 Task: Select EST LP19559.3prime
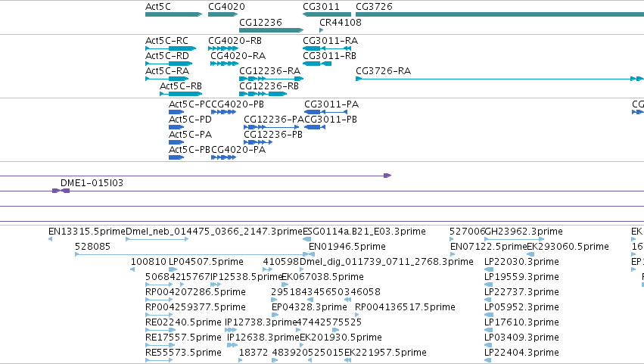pos(488,285)
